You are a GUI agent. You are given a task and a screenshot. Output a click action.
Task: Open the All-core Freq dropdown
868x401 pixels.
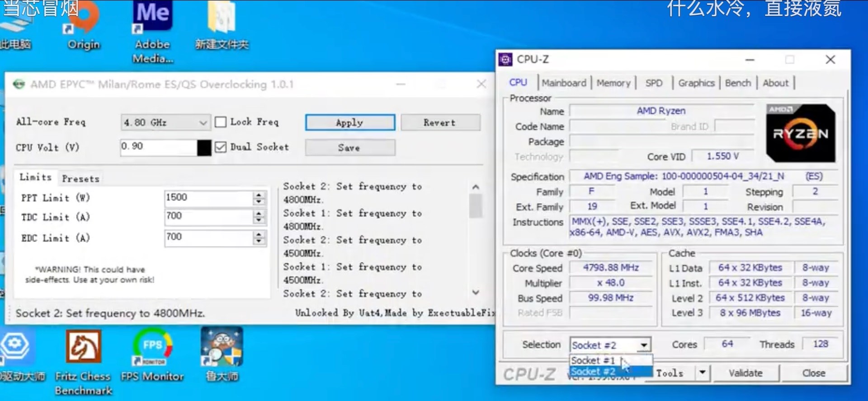click(x=166, y=122)
